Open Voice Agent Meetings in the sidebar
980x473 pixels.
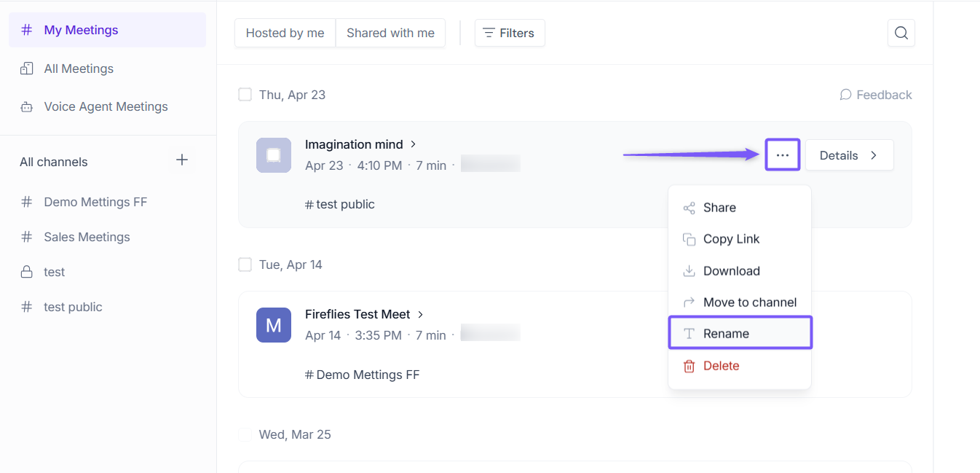pos(107,106)
